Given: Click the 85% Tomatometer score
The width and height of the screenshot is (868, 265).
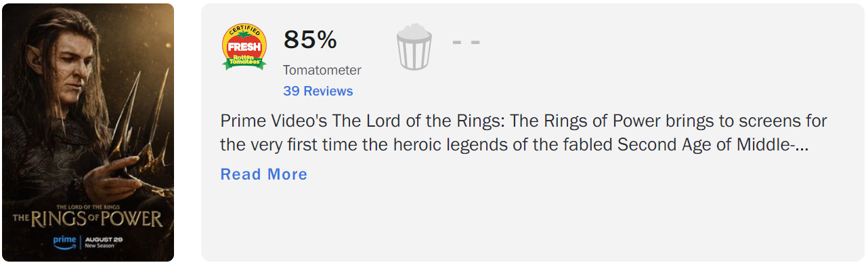Looking at the screenshot, I should 310,40.
